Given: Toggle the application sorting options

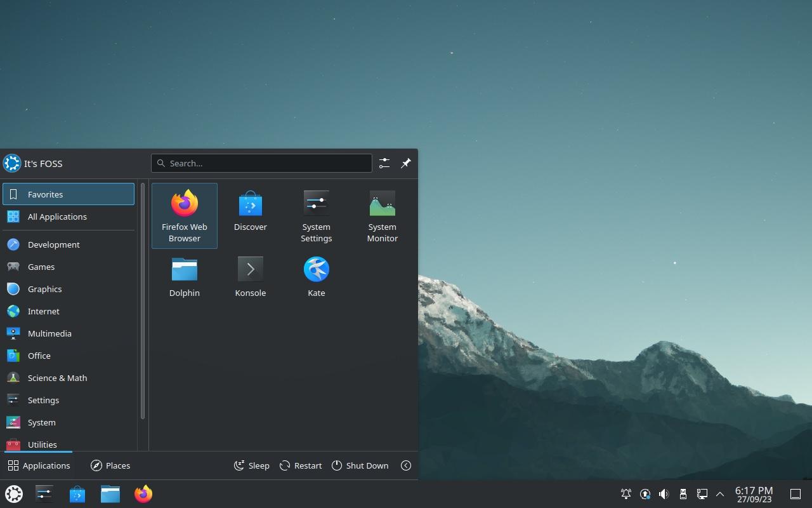Looking at the screenshot, I should 384,163.
